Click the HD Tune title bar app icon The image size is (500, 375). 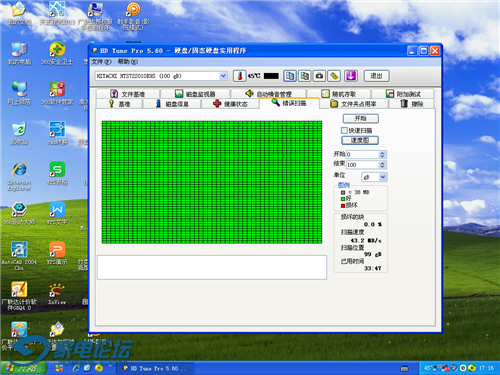[x=94, y=51]
